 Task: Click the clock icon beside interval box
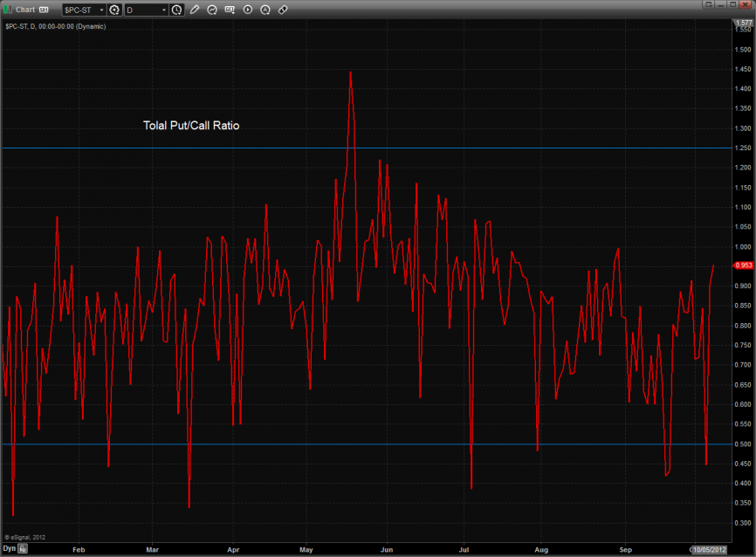177,10
